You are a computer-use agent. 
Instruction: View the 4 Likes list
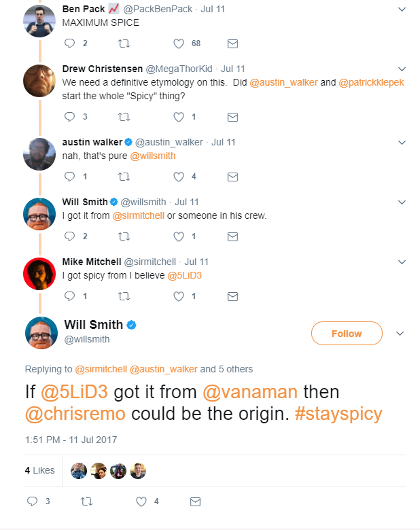[39, 470]
